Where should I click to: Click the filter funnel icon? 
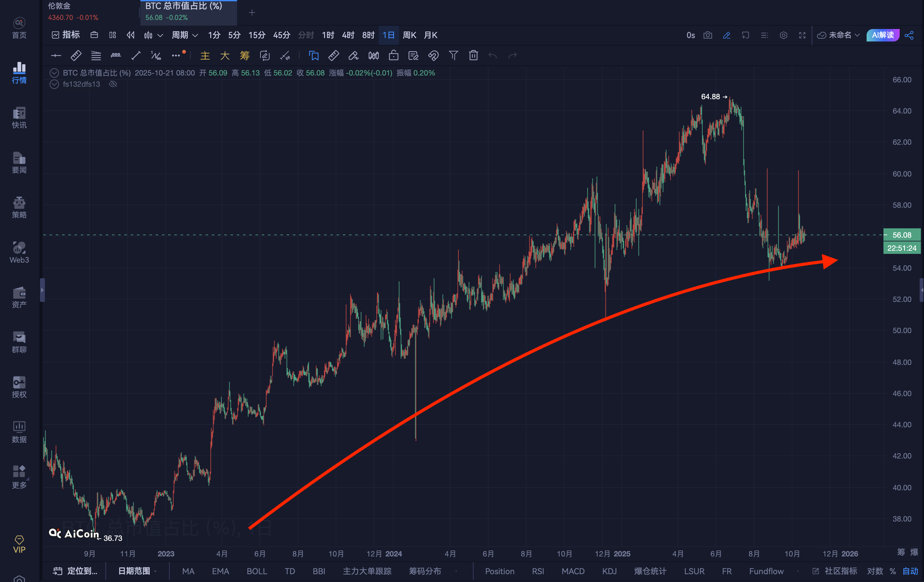pos(453,56)
